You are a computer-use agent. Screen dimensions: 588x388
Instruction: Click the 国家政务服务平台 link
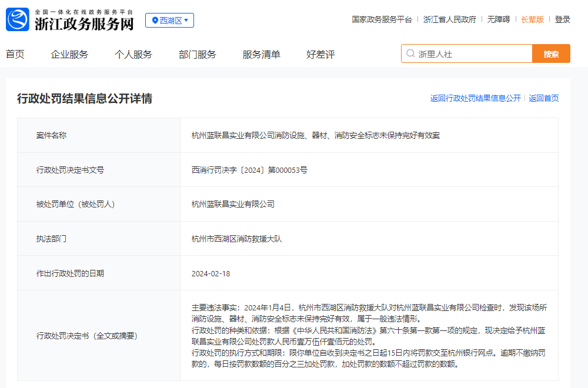tap(382, 19)
